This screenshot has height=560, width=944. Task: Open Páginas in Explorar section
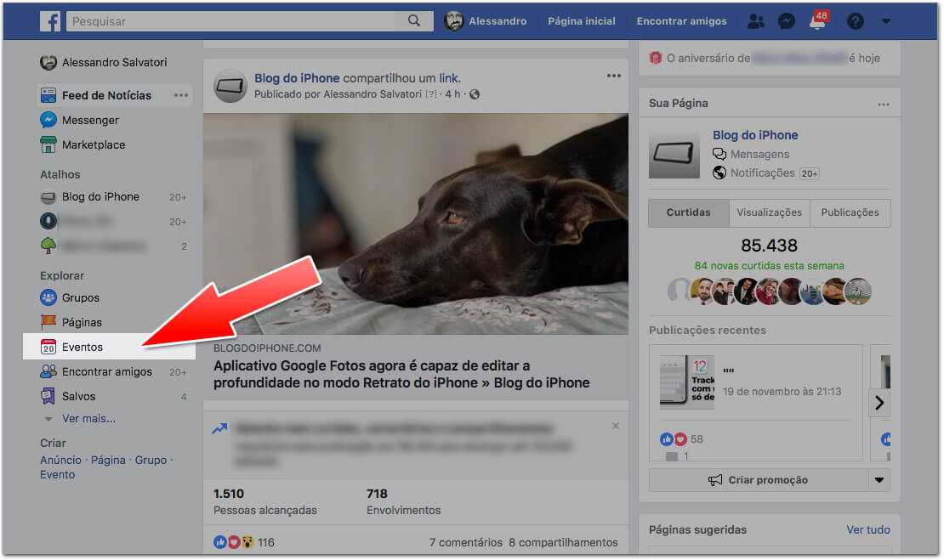(71, 322)
